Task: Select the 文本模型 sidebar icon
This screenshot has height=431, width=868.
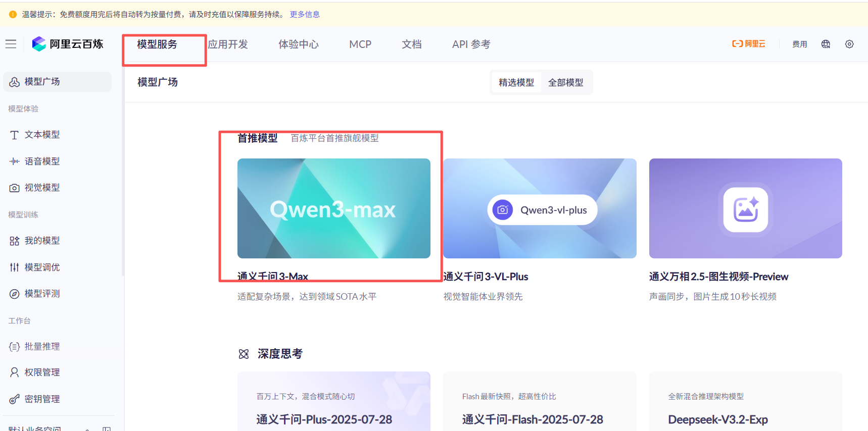Action: [x=14, y=135]
